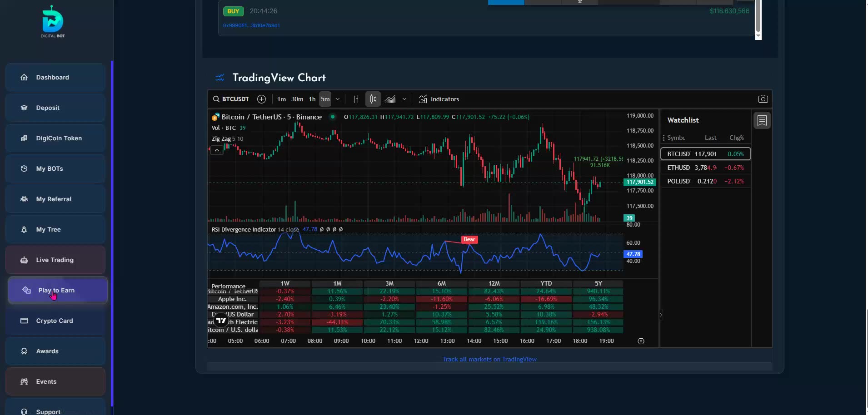Open the Indicators panel on the chart
The width and height of the screenshot is (868, 415).
pyautogui.click(x=439, y=99)
